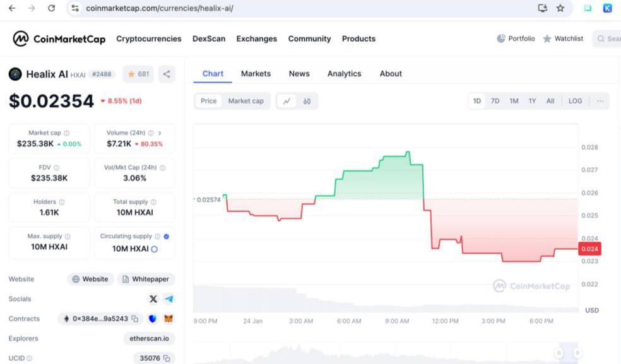Show UCID info icon
Image resolution: width=621 pixels, height=364 pixels.
coord(29,358)
